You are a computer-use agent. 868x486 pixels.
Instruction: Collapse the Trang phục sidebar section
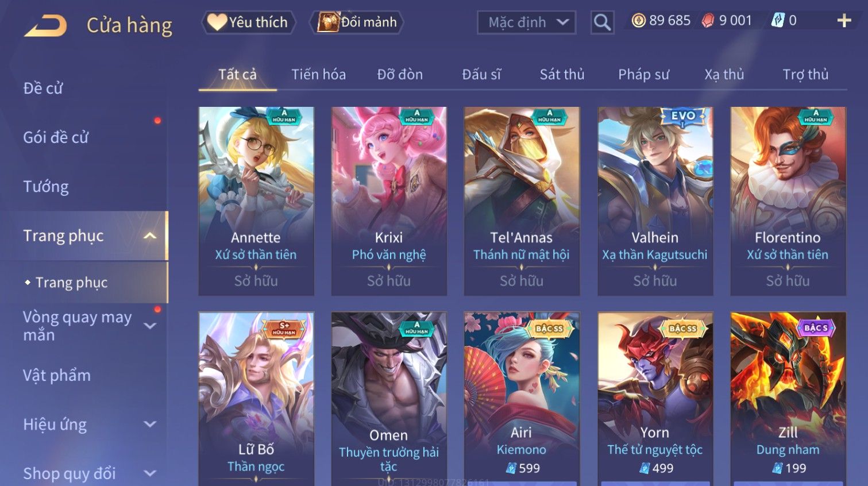pyautogui.click(x=150, y=236)
